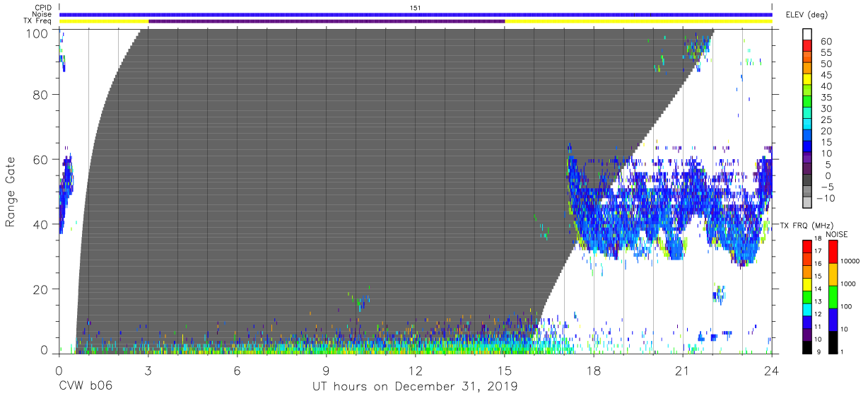Image resolution: width=868 pixels, height=401 pixels.
Task: Click the '6' tick on the UT hours axis
Action: (237, 370)
